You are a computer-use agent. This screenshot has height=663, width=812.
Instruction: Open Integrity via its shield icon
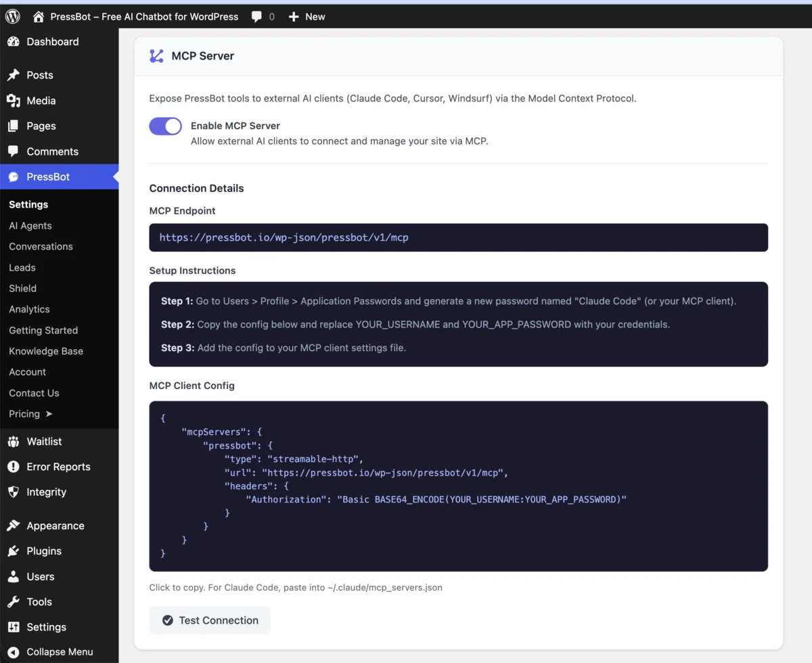tap(14, 492)
